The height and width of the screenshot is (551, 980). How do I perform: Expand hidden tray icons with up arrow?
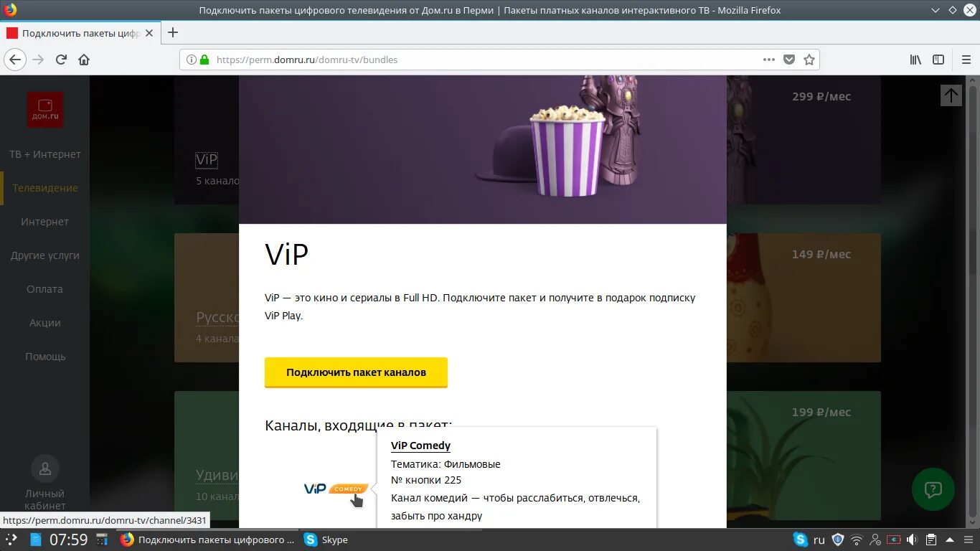(950, 540)
